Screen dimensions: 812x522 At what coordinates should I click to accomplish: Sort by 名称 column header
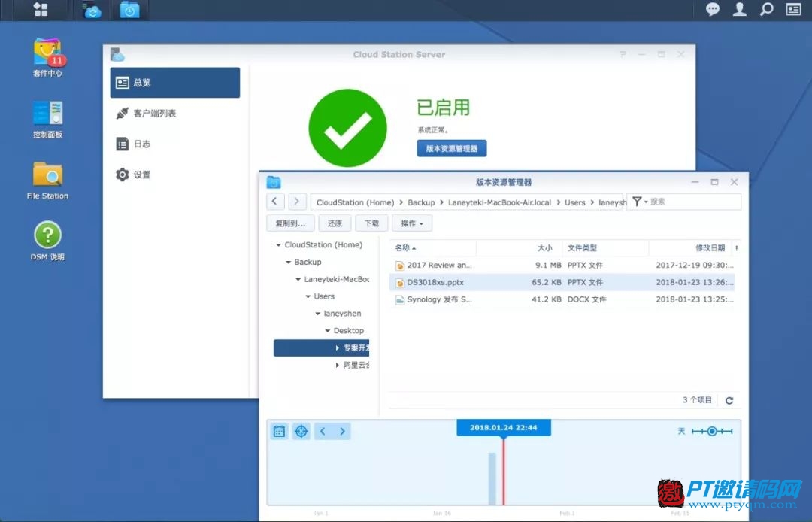(432, 248)
